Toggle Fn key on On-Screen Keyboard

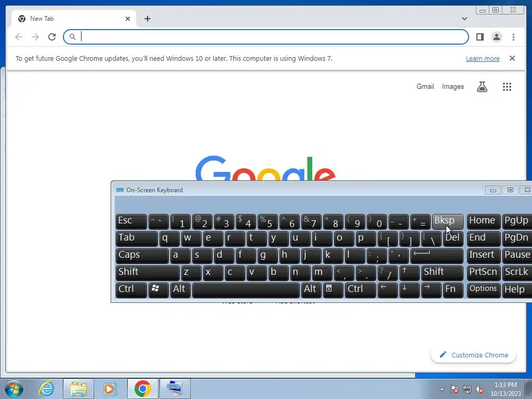453,290
